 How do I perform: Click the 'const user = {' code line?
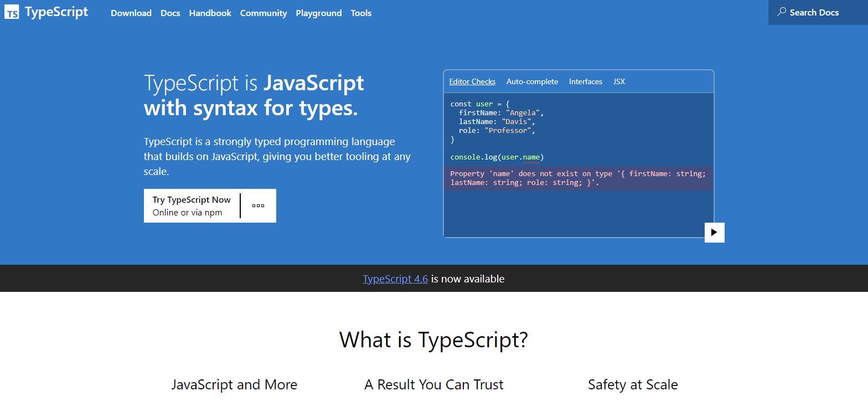[480, 104]
